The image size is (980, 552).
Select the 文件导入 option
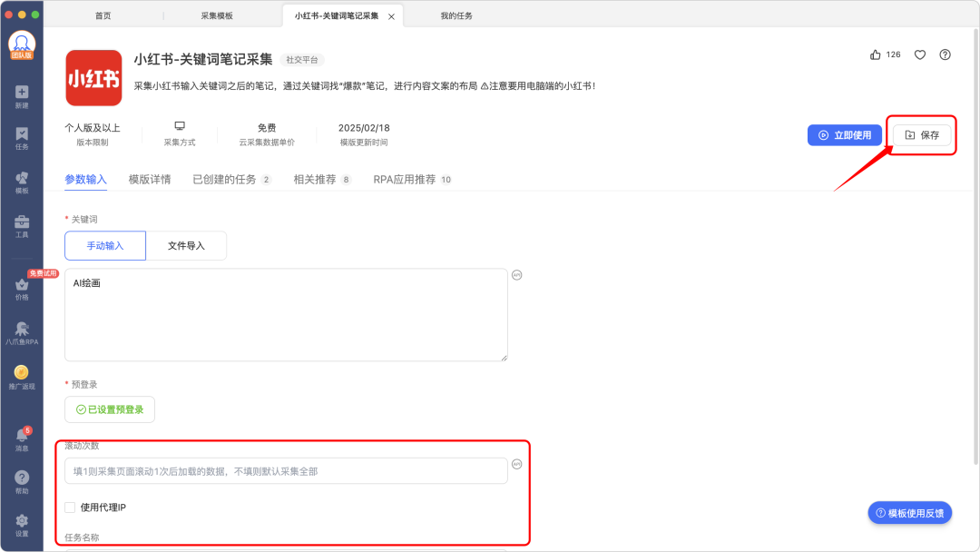[x=186, y=246]
